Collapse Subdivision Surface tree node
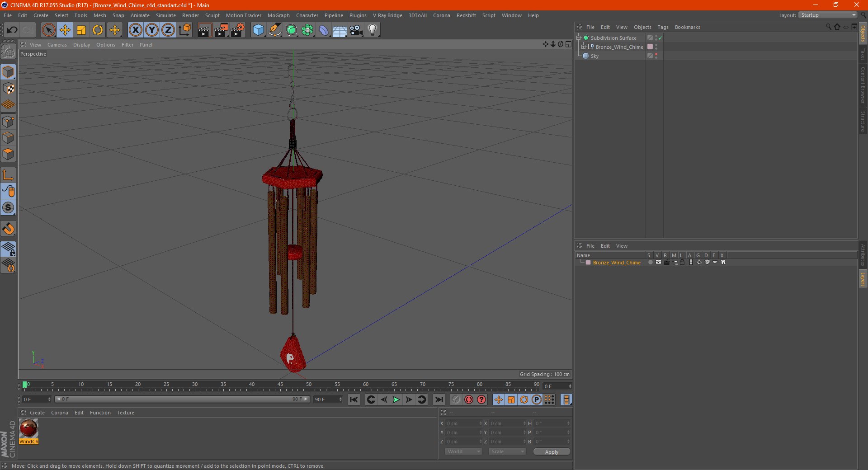868x470 pixels. point(578,38)
